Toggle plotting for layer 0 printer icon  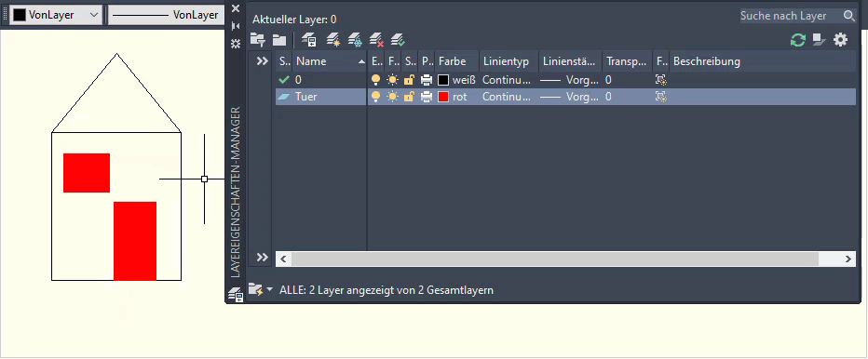coord(427,80)
